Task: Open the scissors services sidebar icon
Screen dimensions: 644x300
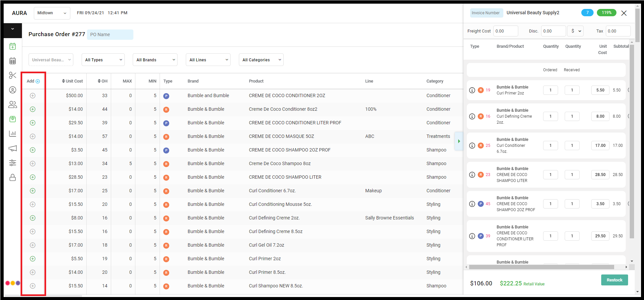Action: point(13,75)
